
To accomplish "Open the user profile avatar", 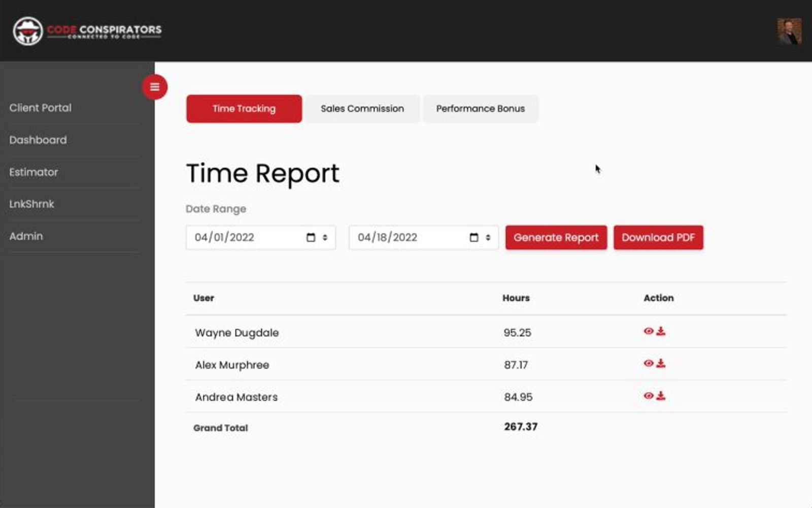I will coord(789,31).
